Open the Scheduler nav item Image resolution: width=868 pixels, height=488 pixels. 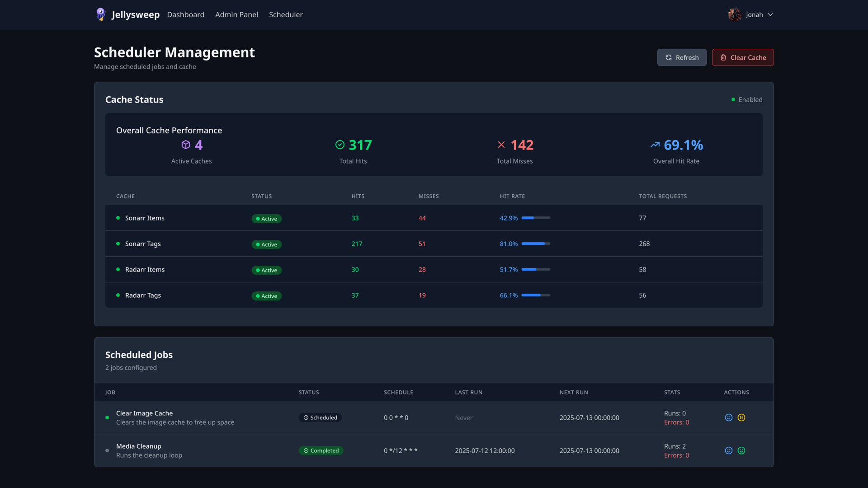point(286,14)
